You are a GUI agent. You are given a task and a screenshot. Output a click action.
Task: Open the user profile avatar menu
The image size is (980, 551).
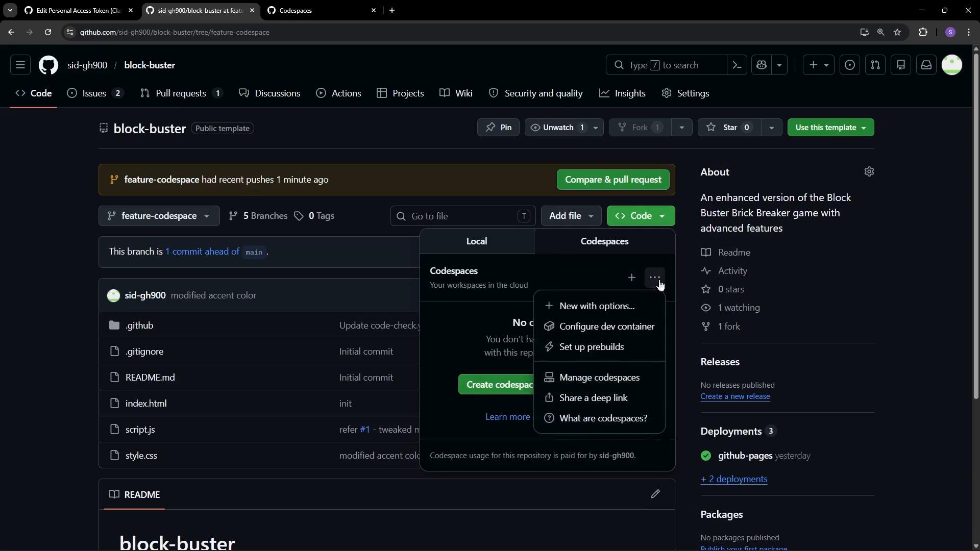point(952,65)
